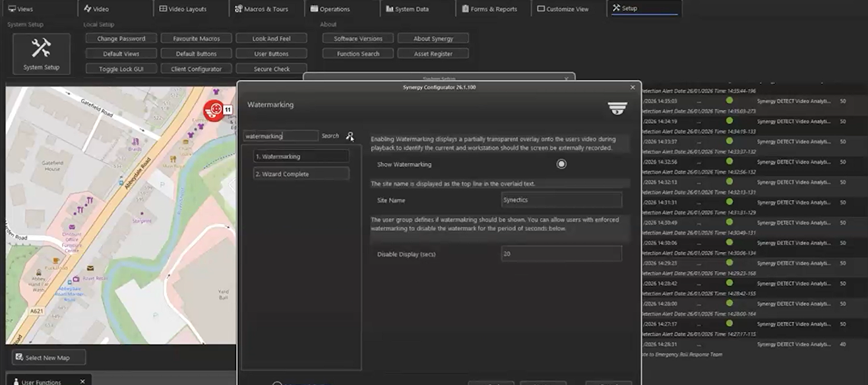Open the Asset Register button

point(433,53)
